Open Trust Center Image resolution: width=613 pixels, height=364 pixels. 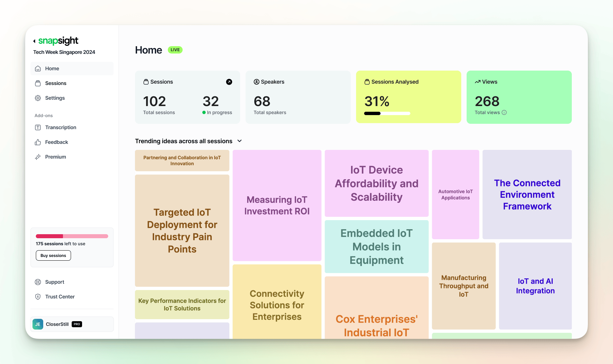pyautogui.click(x=60, y=296)
